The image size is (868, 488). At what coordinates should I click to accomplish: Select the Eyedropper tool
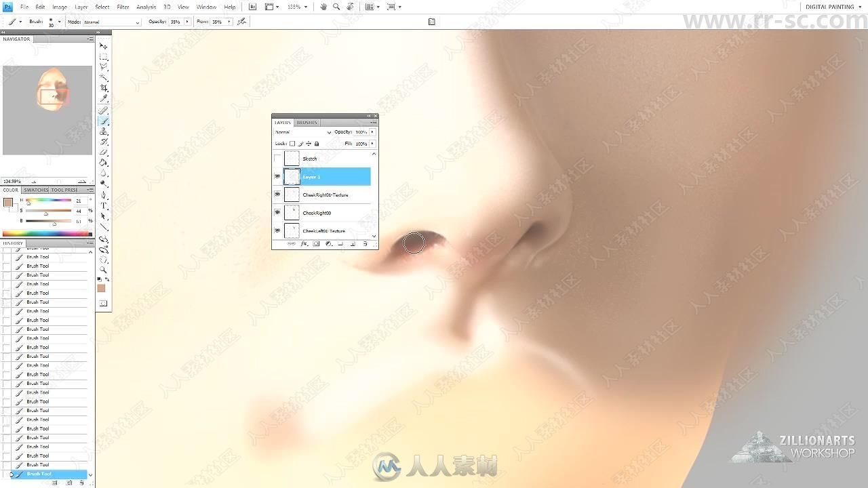point(104,98)
